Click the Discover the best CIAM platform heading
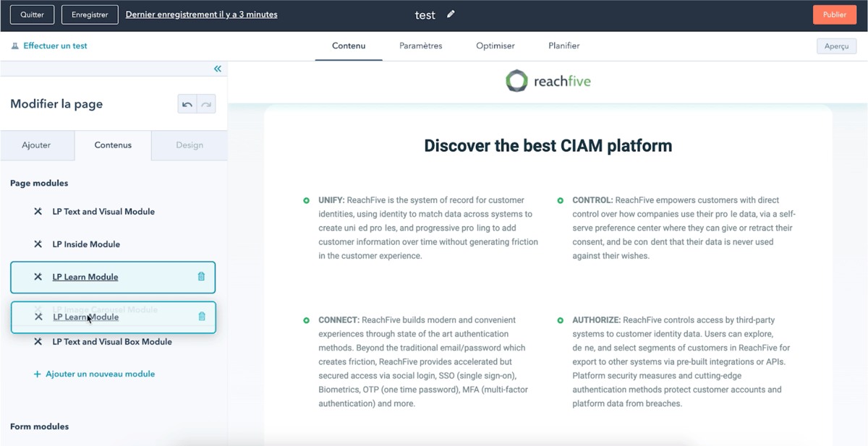868x446 pixels. point(548,146)
